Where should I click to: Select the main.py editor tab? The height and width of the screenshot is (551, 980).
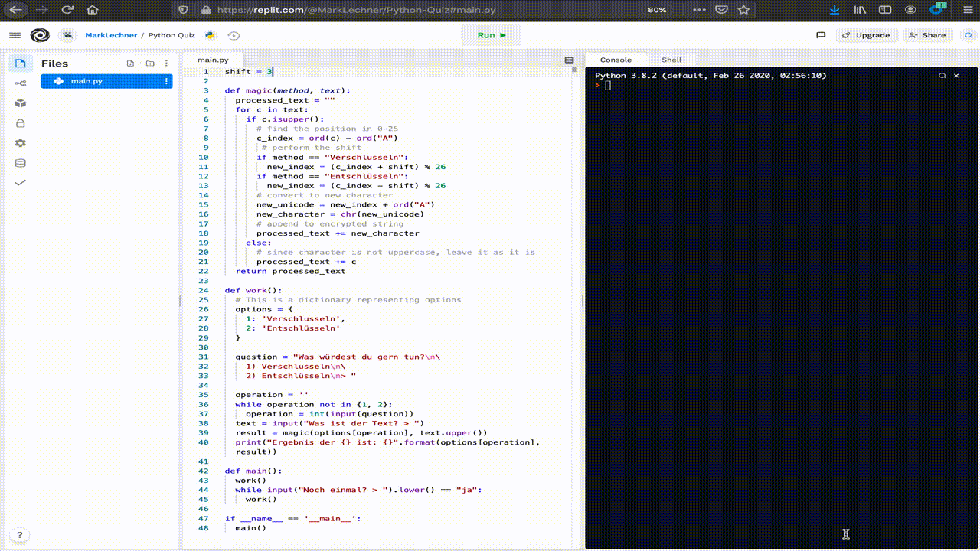coord(213,60)
